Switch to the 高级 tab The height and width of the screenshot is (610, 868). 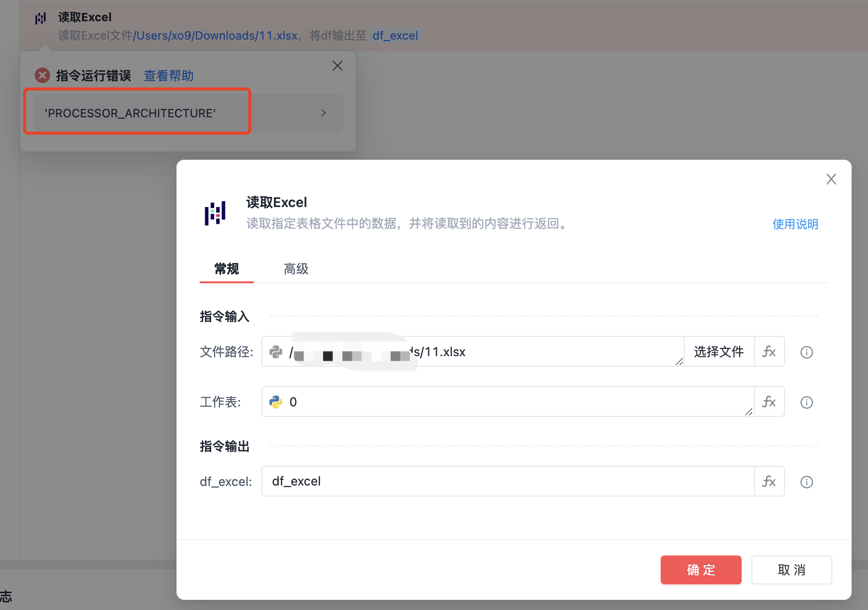tap(296, 269)
